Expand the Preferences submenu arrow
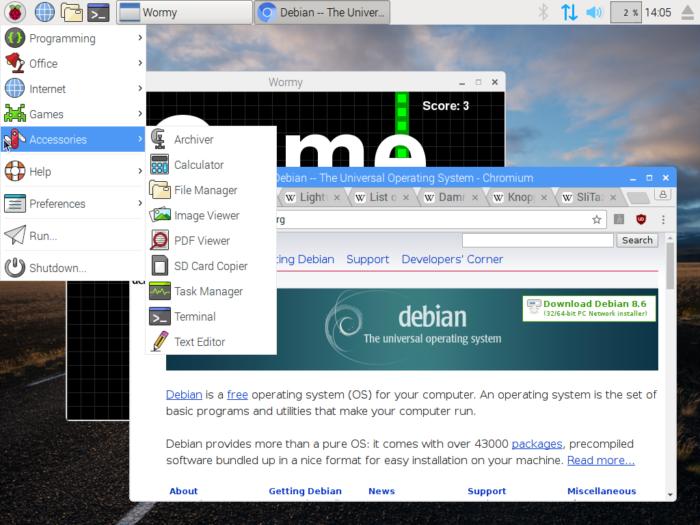The image size is (700, 525). coord(140,203)
